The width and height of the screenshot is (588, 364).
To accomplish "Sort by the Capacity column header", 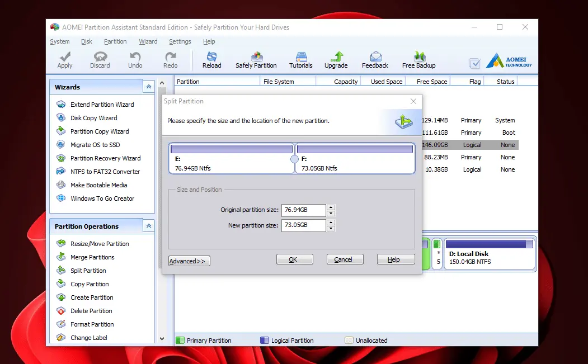I will tap(338, 81).
